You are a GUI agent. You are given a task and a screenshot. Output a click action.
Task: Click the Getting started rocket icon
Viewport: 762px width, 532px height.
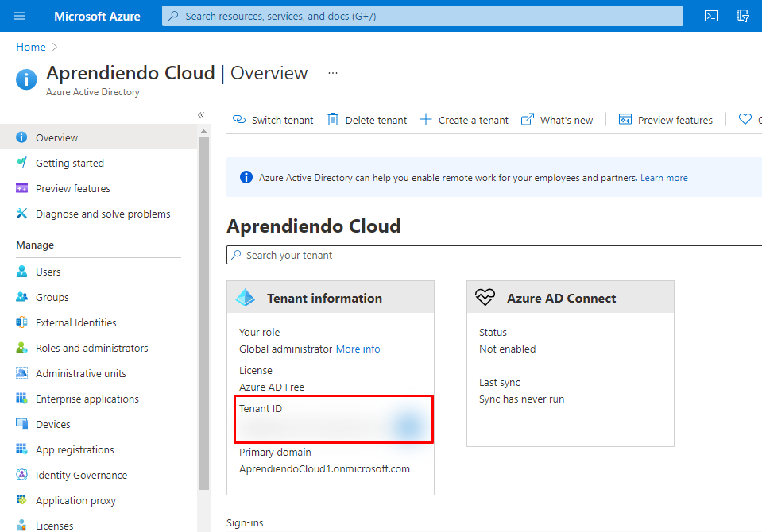pos(21,162)
